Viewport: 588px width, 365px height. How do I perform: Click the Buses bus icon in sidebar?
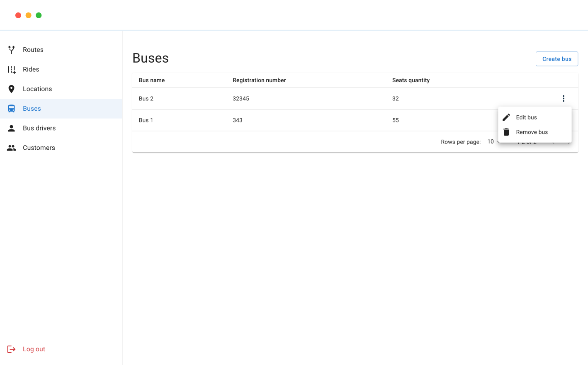pos(11,108)
